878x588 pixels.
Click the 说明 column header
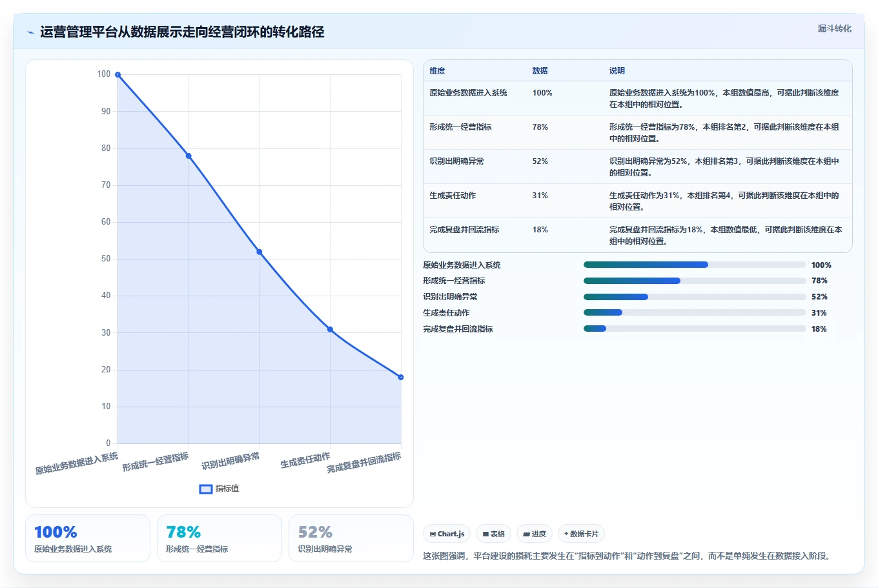tap(617, 71)
